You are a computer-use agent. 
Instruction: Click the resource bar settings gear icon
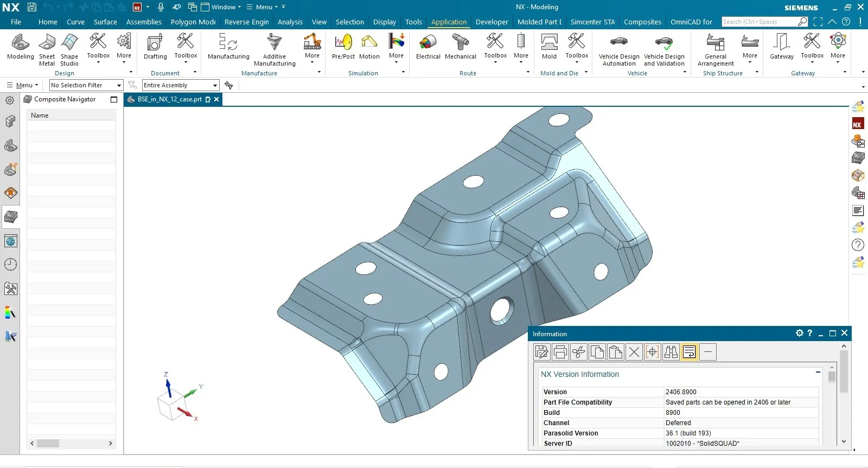10,100
